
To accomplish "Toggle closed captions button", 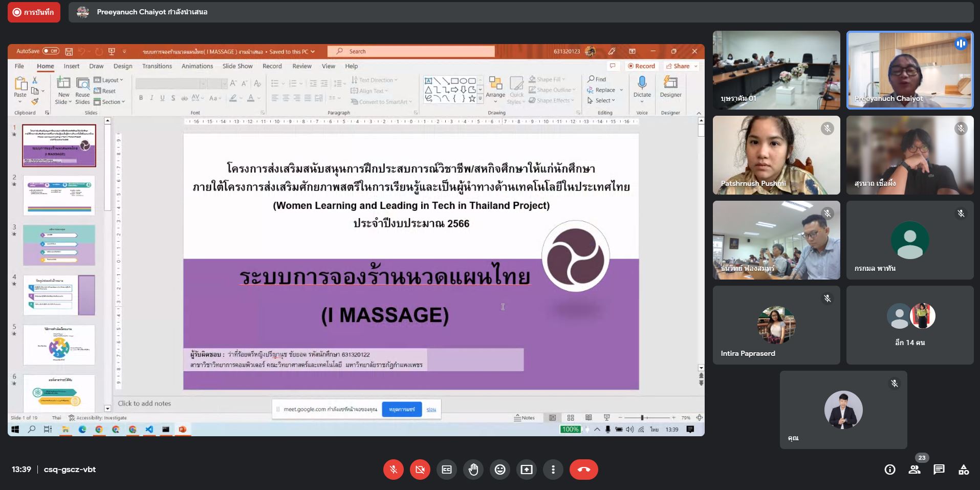I will tap(447, 470).
